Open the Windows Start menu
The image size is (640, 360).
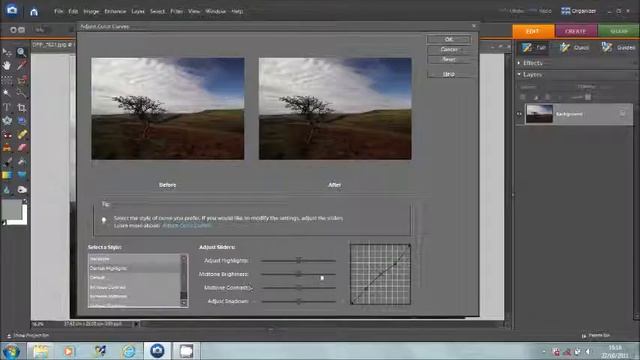11,351
